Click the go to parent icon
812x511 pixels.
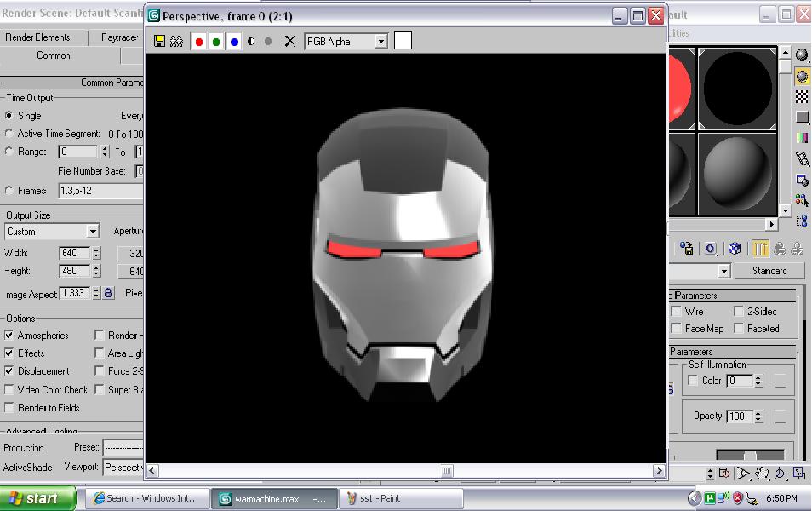780,249
